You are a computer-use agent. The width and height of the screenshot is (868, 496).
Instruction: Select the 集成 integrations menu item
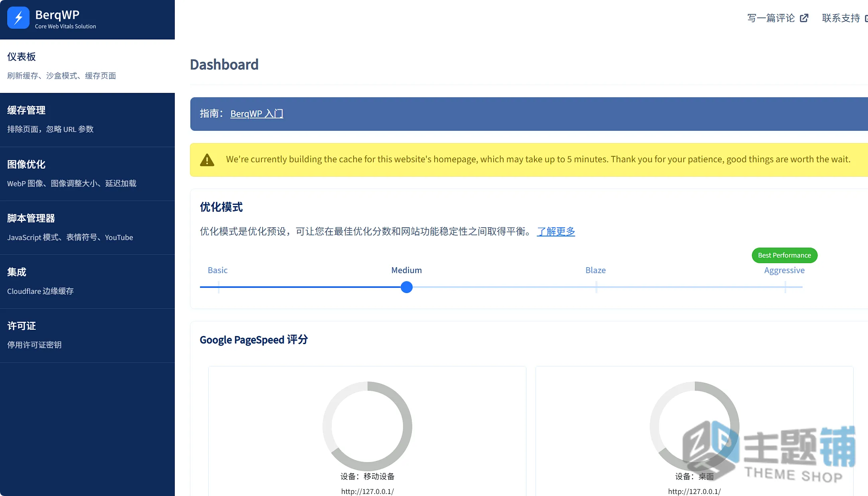pos(87,281)
